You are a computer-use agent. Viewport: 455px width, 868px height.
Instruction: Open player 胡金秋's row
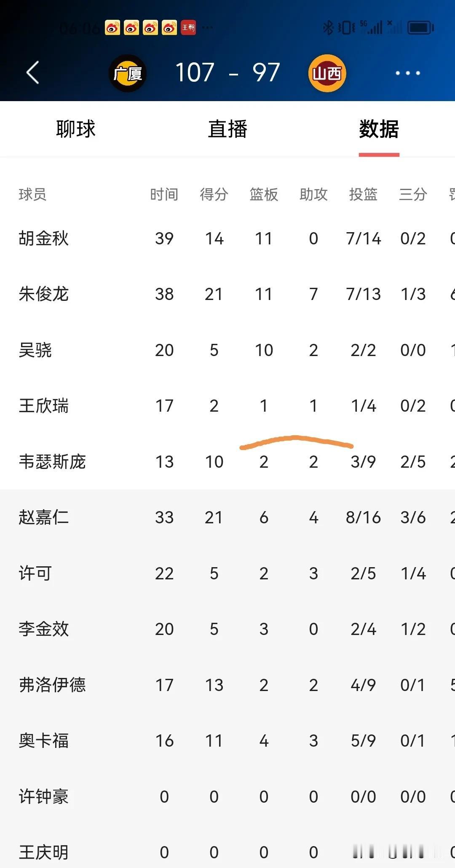227,238
